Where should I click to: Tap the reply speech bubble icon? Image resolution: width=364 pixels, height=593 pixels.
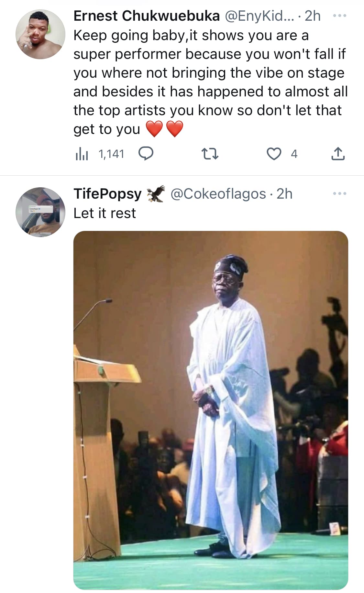[146, 154]
